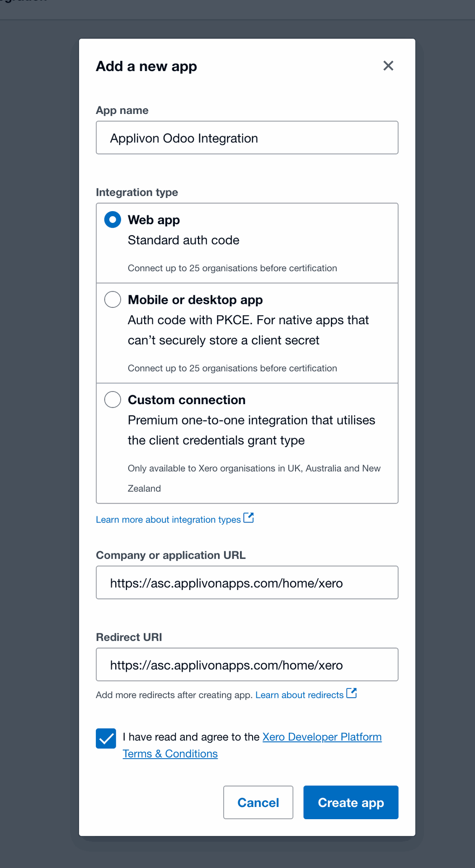Open the Xero Developer Platform link
Image resolution: width=475 pixels, height=868 pixels.
(322, 737)
